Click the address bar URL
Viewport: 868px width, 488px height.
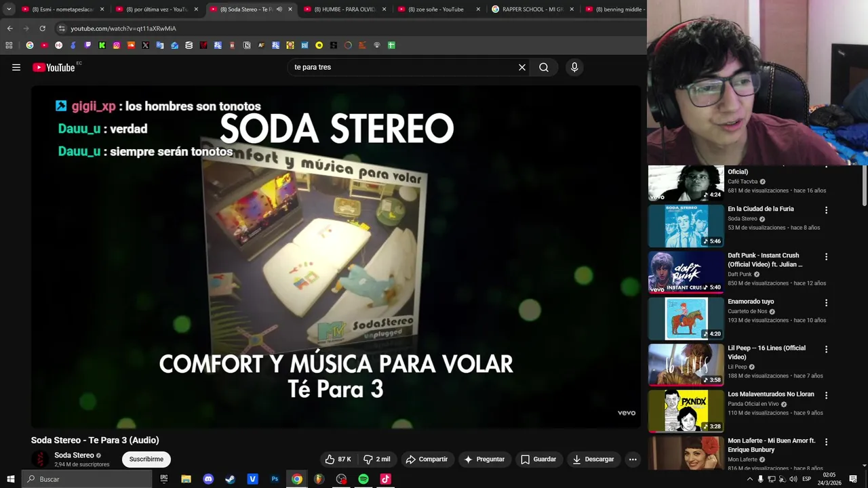[123, 28]
